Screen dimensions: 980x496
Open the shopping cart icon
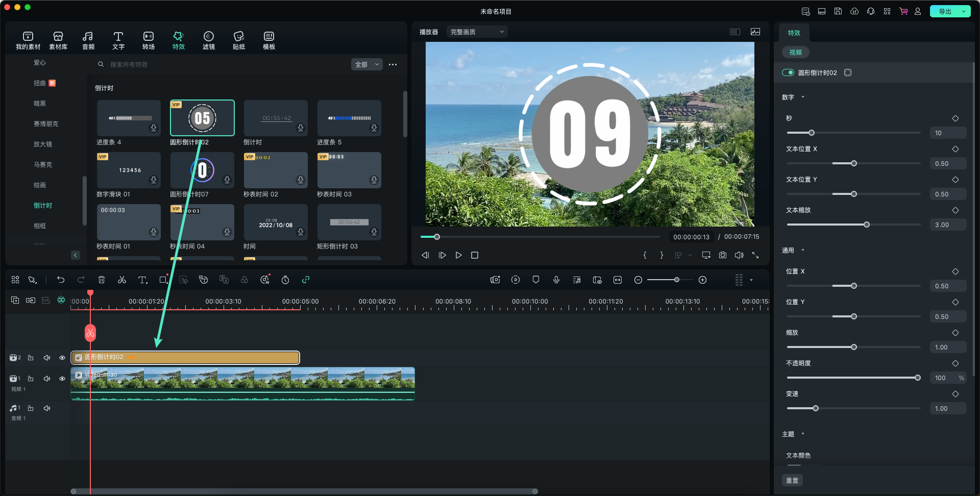[903, 11]
